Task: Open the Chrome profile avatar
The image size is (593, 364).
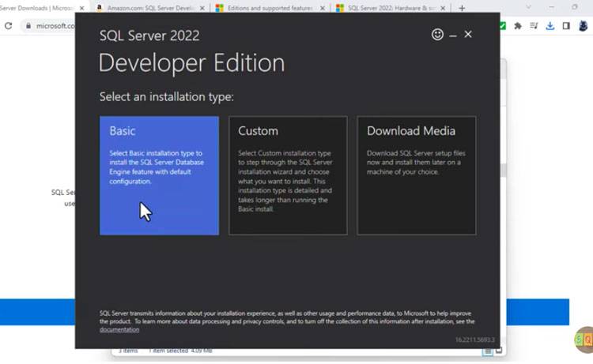Action: click(584, 25)
